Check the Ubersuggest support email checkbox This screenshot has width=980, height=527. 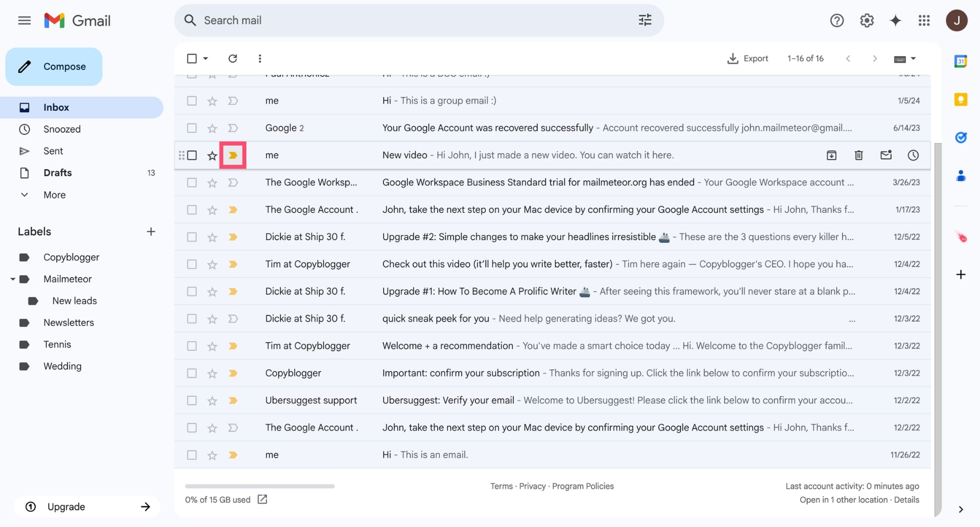click(x=192, y=400)
